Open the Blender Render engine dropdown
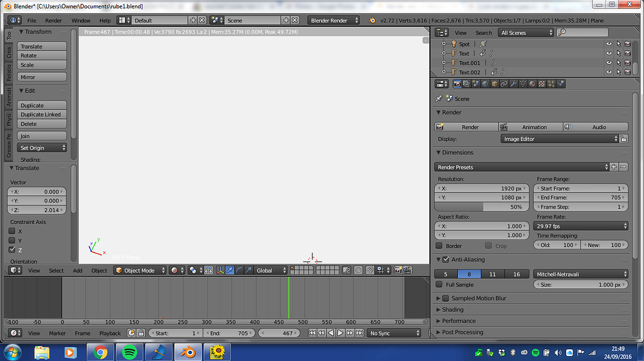This screenshot has width=644, height=361. click(x=334, y=20)
